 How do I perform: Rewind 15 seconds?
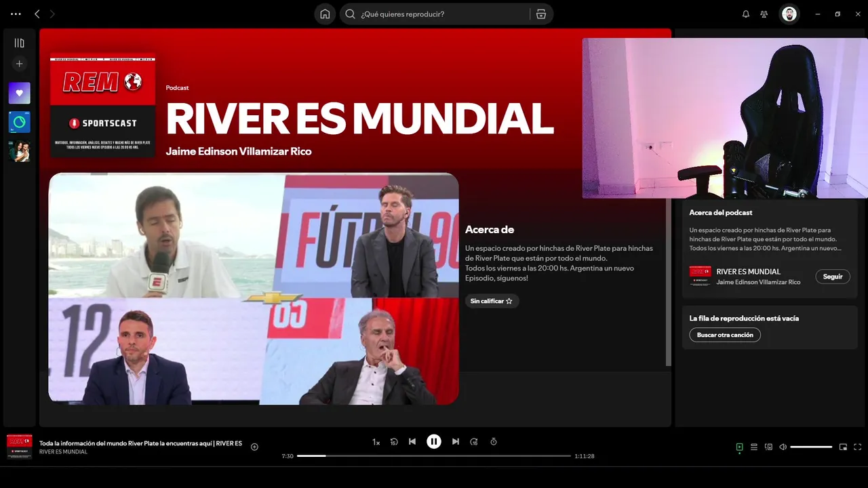(x=394, y=442)
